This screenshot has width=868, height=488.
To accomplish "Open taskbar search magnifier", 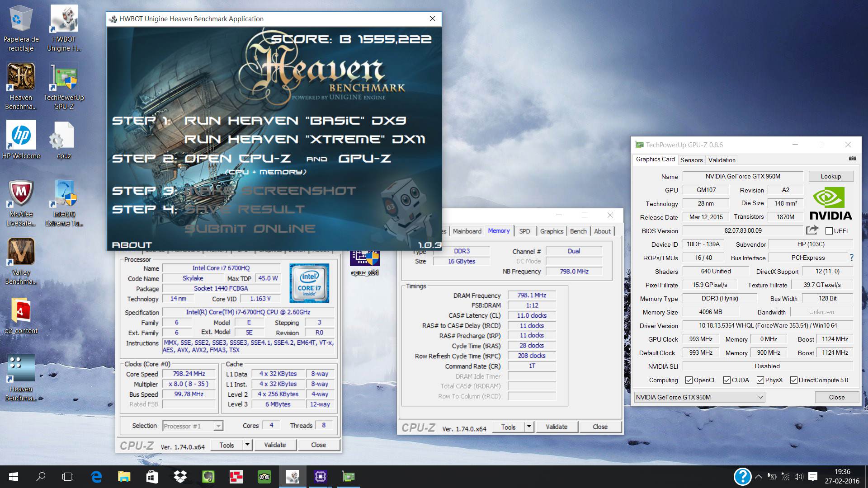I will (x=41, y=477).
